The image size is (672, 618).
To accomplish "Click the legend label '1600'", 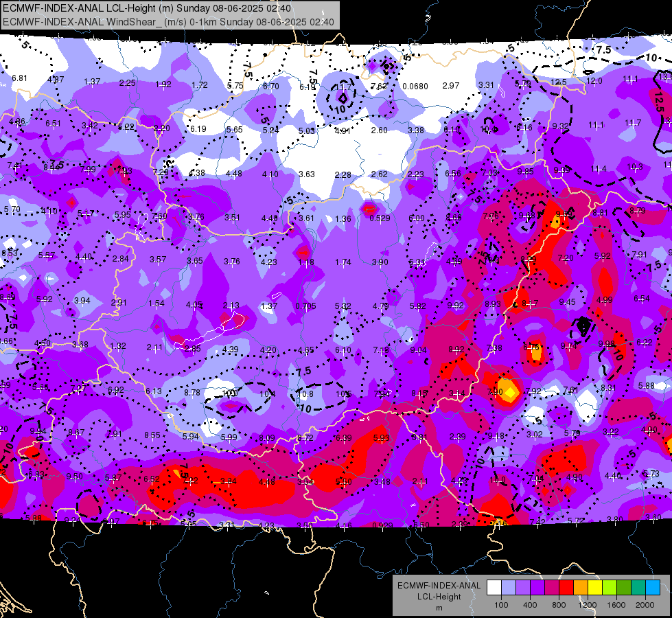I will pos(616,605).
